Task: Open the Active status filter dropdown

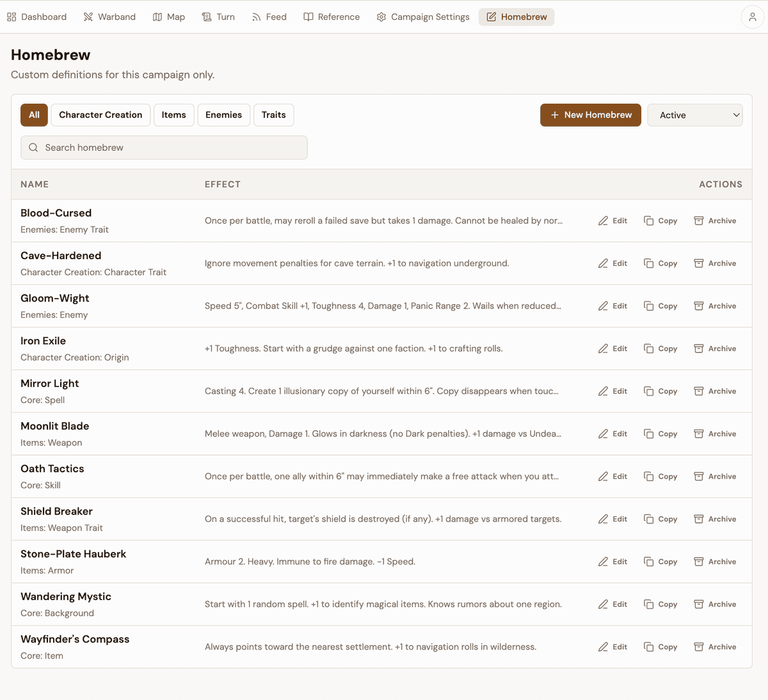Action: pyautogui.click(x=695, y=115)
